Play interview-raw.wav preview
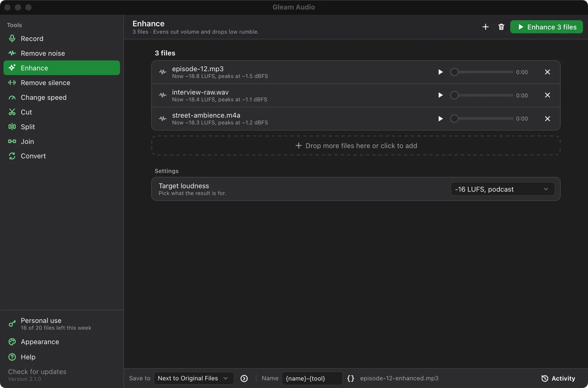Screen dimensions: 588x388 click(440, 95)
